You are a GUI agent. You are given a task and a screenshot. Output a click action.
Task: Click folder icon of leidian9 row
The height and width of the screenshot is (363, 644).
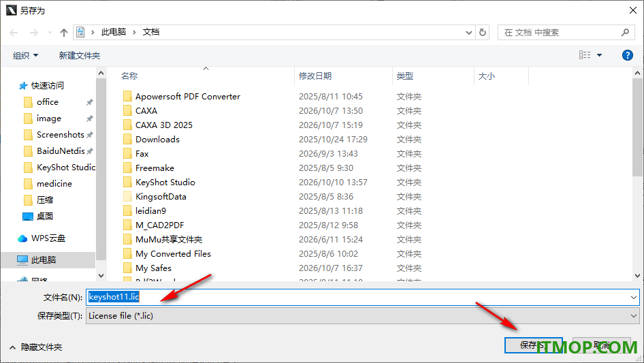tap(127, 211)
